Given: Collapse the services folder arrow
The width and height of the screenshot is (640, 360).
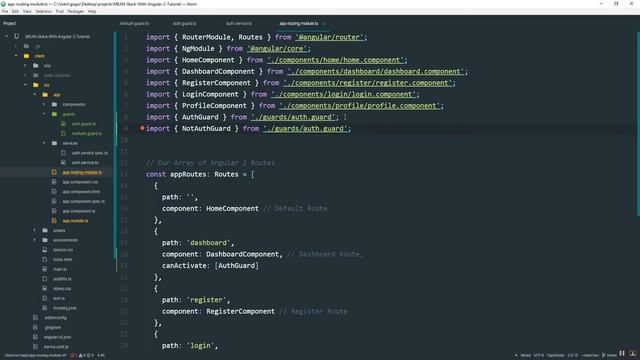Looking at the screenshot, I should pos(44,143).
